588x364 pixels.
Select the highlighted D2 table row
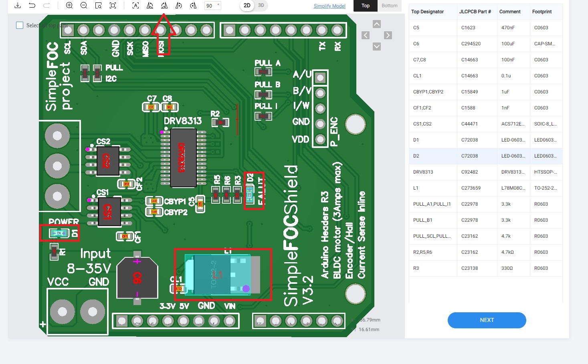click(485, 156)
